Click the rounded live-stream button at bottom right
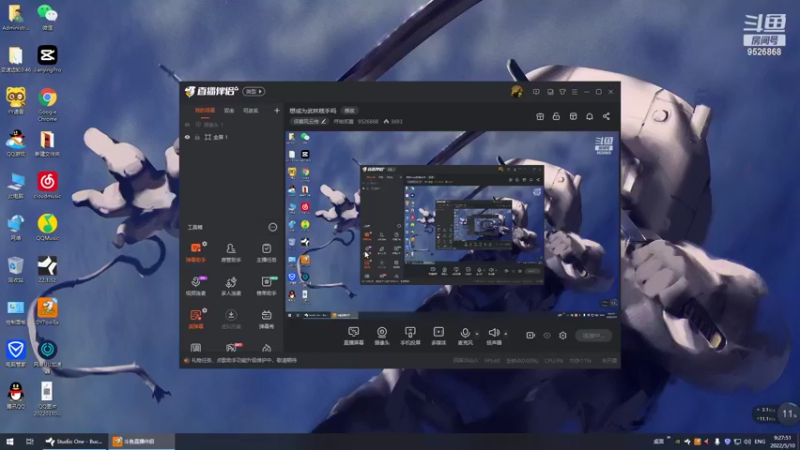Image resolution: width=800 pixels, height=450 pixels. tap(593, 335)
